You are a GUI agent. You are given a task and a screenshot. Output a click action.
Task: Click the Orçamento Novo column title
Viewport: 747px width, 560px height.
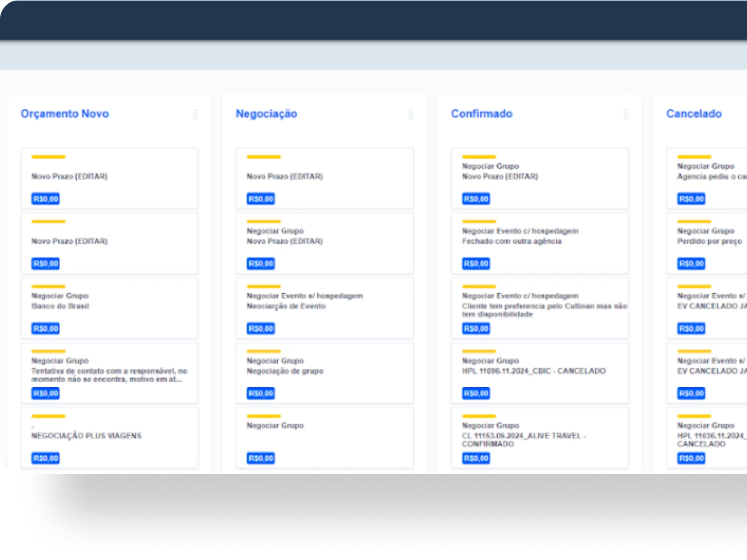65,114
